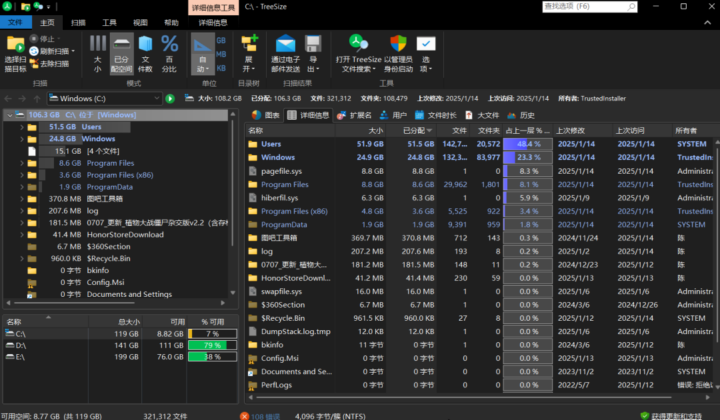Click the Remove Scan icon

pos(34,63)
